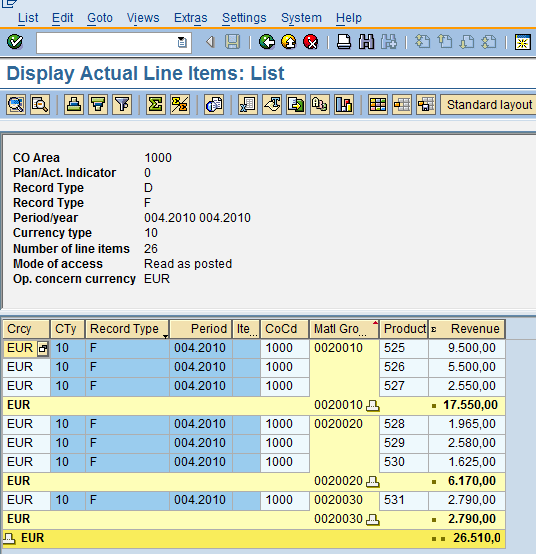Image resolution: width=536 pixels, height=554 pixels.
Task: Click the red Cancel icon
Action: (x=311, y=42)
